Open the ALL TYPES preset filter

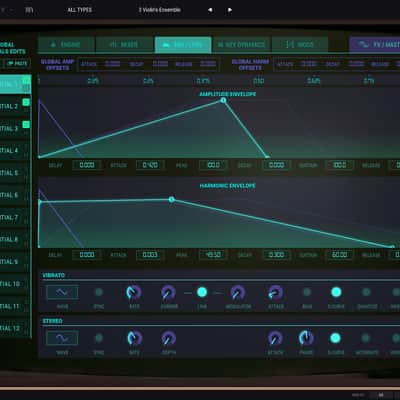tap(79, 10)
